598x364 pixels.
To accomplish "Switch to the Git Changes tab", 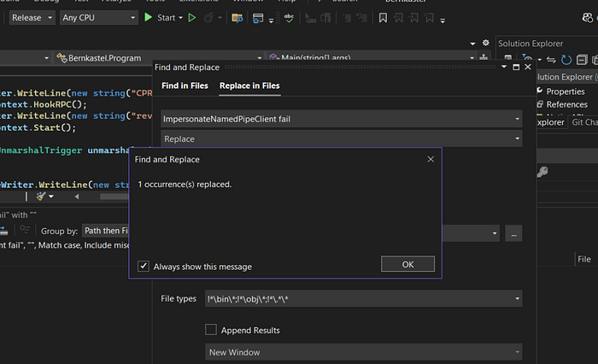I will point(584,122).
